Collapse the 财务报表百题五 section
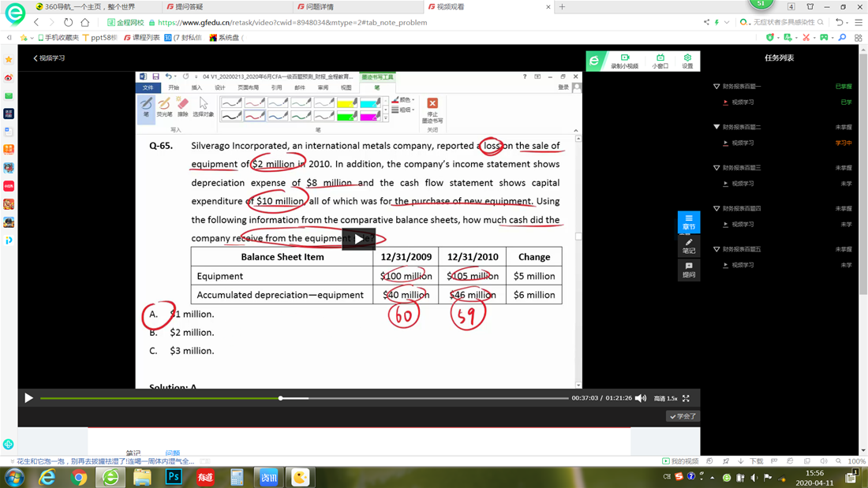 [x=716, y=250]
